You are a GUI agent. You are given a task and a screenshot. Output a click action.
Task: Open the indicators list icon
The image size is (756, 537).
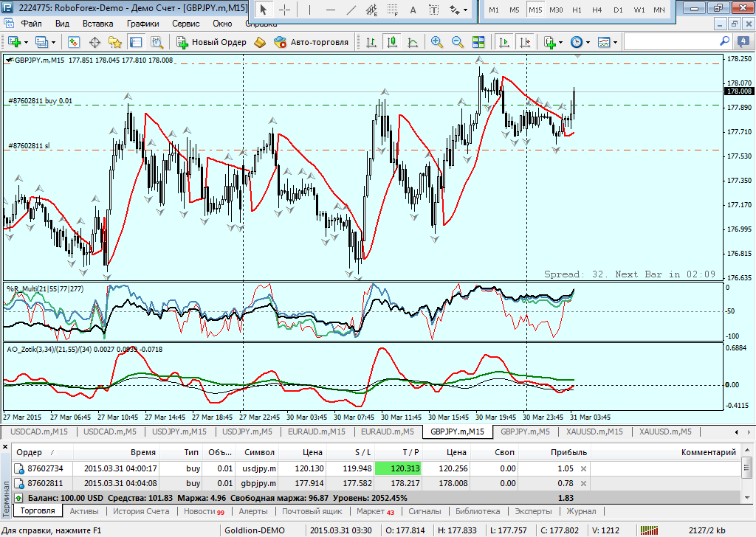(549, 42)
